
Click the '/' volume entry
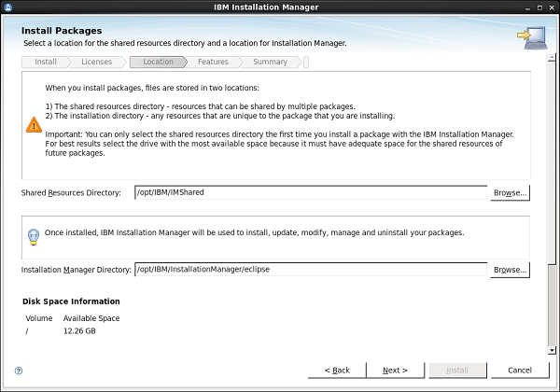(x=27, y=331)
